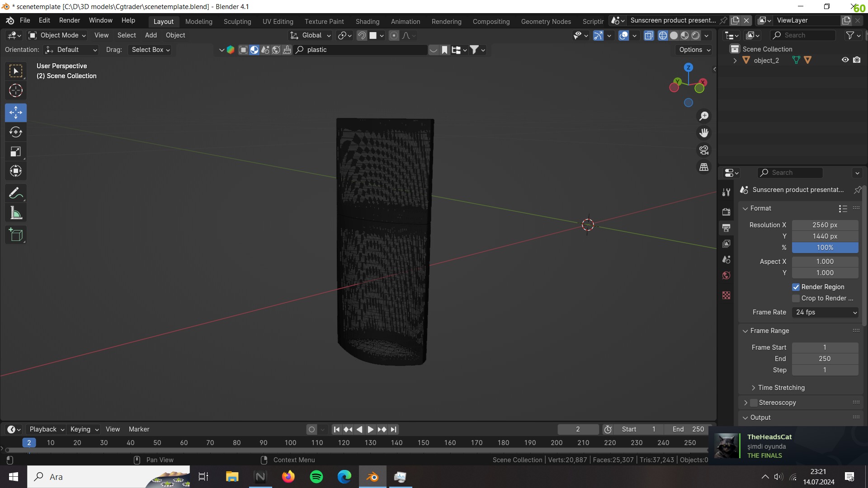The image size is (868, 488).
Task: Expand object_2 in the outliner
Action: click(735, 60)
